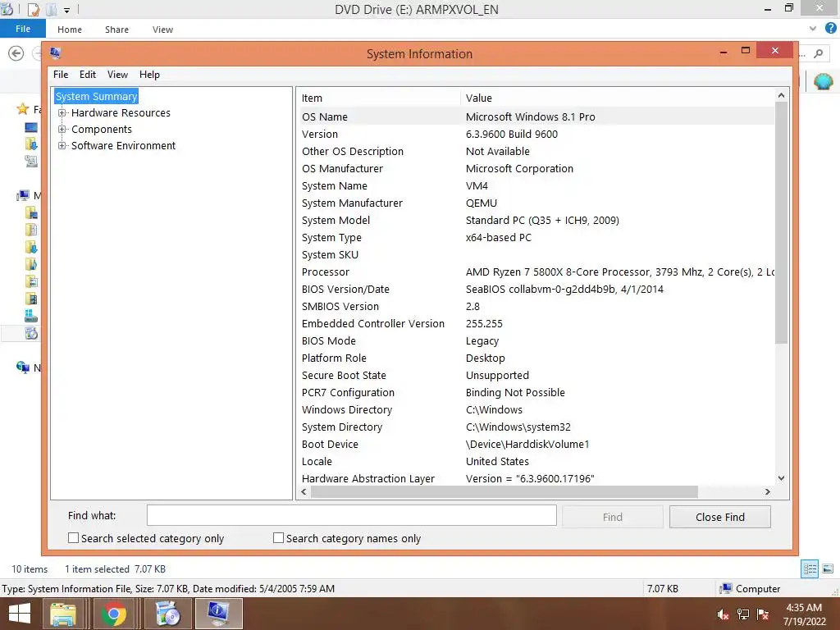This screenshot has height=630, width=840.
Task: Open Explorer View ribbon tab
Action: 162,30
